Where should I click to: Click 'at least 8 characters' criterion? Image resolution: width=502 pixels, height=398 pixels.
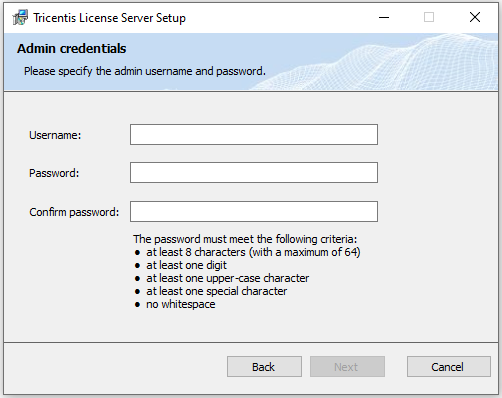[253, 252]
